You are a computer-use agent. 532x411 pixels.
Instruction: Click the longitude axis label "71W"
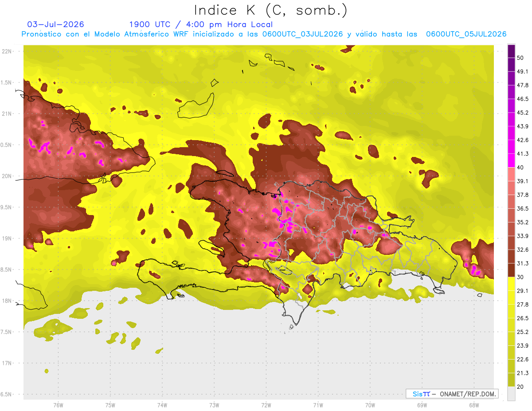pyautogui.click(x=318, y=405)
